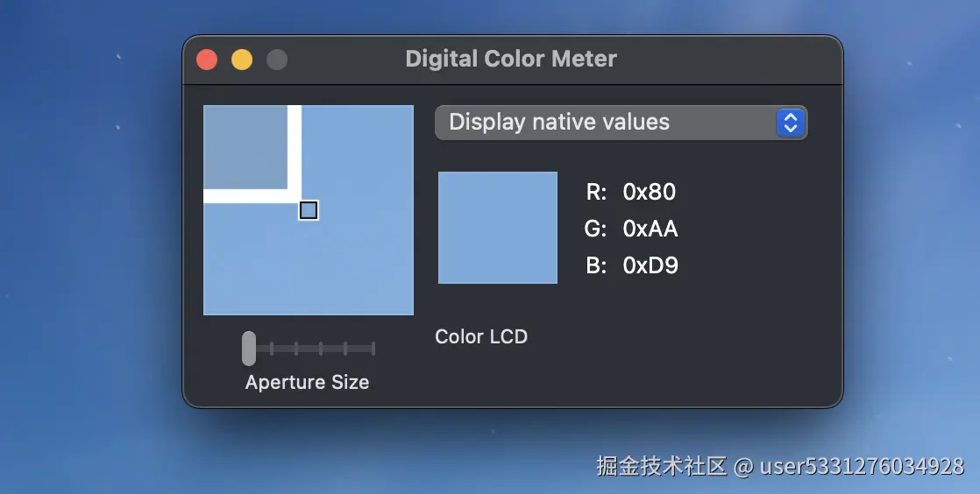Select the R value 0x80
This screenshot has height=494, width=980.
pos(650,192)
